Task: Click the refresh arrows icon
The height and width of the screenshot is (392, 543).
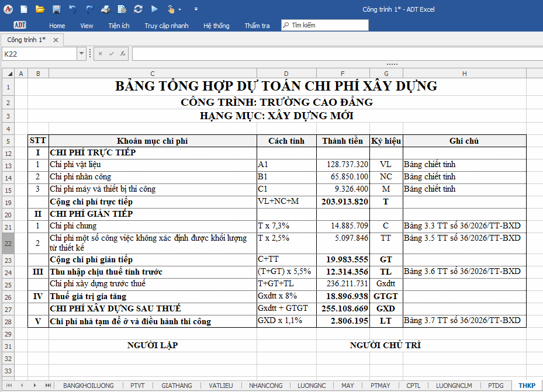Action: [138, 9]
